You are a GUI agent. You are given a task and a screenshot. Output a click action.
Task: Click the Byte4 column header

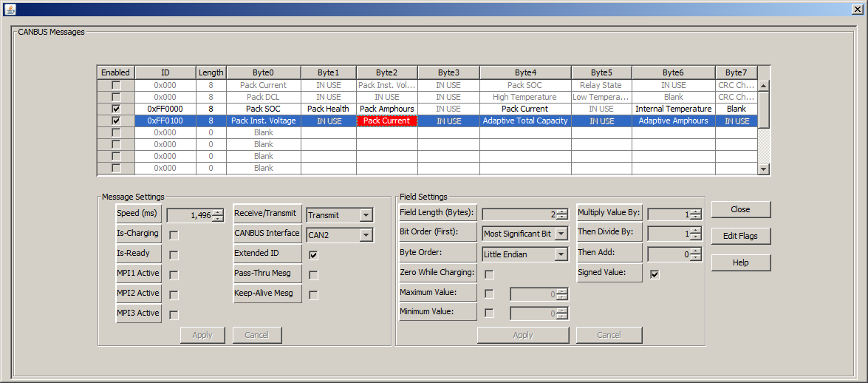tap(525, 72)
